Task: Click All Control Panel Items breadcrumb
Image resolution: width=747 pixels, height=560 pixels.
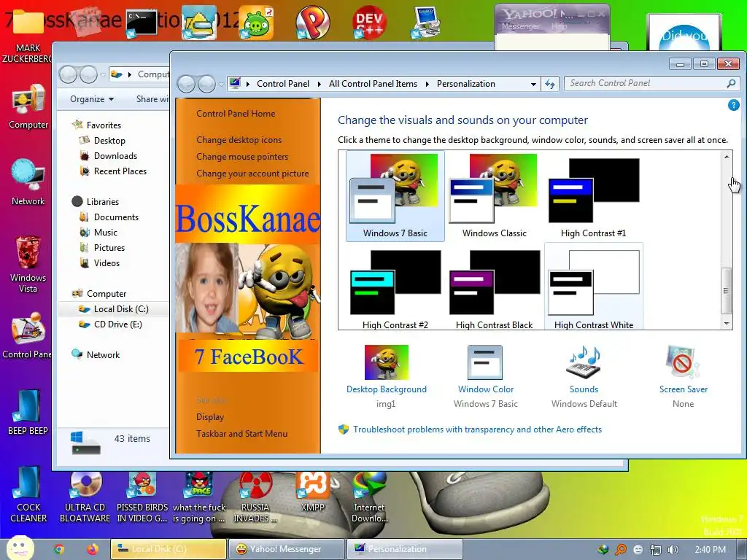Action: pos(373,84)
